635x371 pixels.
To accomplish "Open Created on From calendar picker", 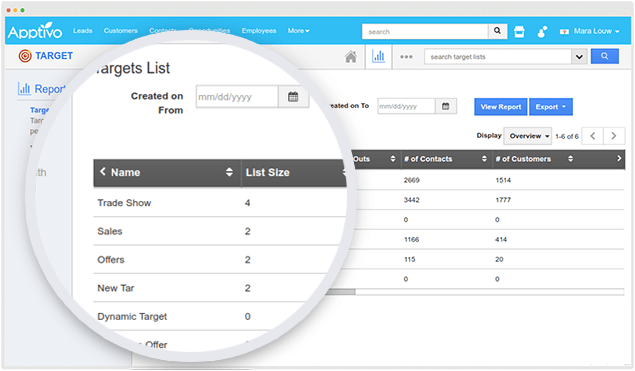I will (x=293, y=96).
